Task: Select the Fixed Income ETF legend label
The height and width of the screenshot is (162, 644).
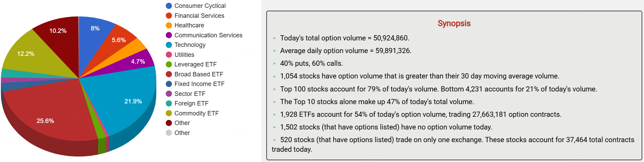Action: click(x=199, y=84)
